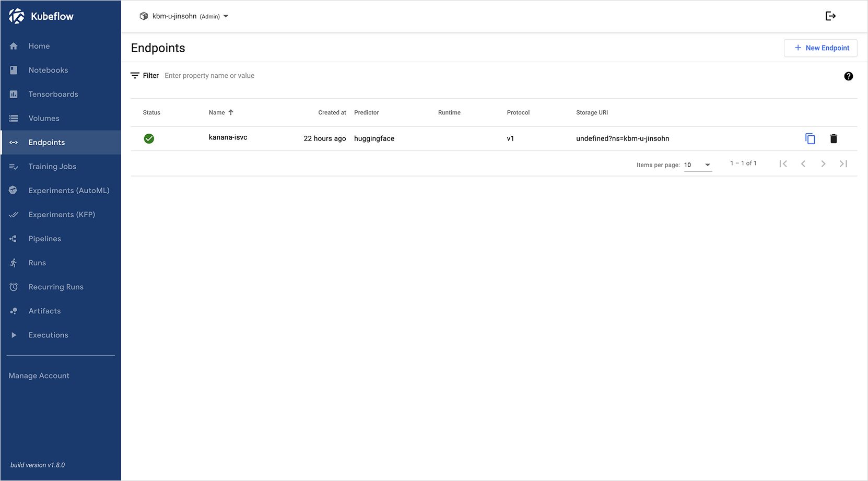Go to the first page of results
The width and height of the screenshot is (868, 481).
783,163
